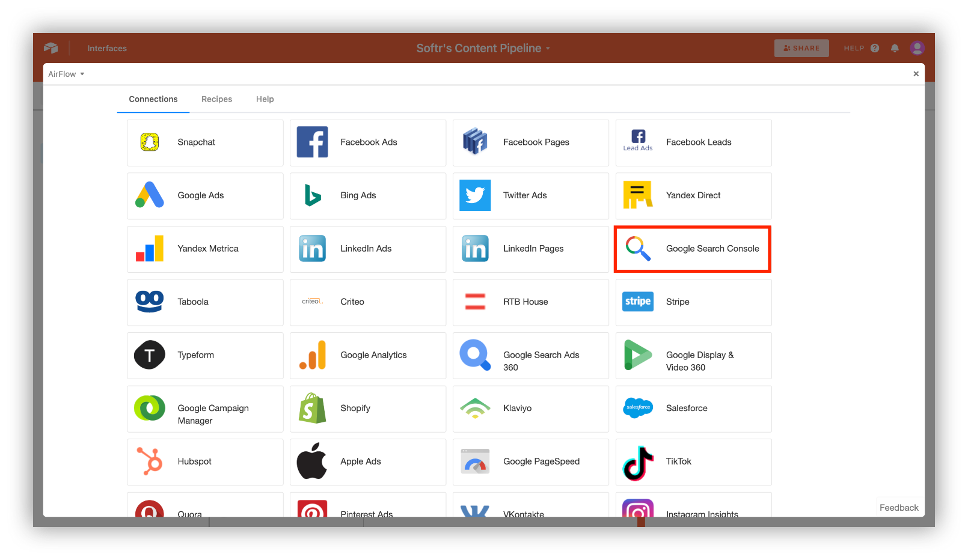Click the Hubspot sprocket icon
This screenshot has width=968, height=560.
[x=150, y=461]
